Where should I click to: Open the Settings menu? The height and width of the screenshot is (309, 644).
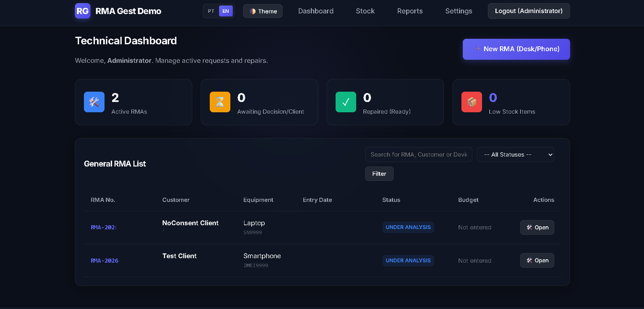(x=459, y=11)
